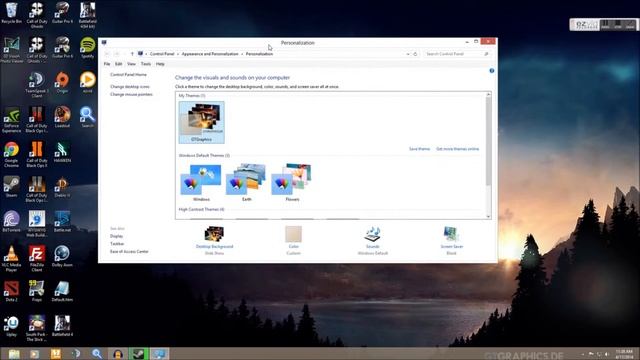
Task: Open Desktop Background settings
Action: click(214, 240)
